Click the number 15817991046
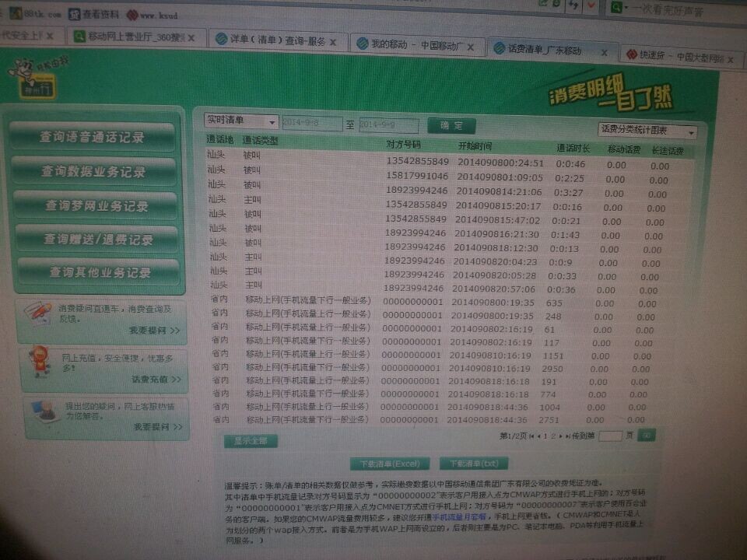Viewport: 747px width, 560px height. coord(417,176)
